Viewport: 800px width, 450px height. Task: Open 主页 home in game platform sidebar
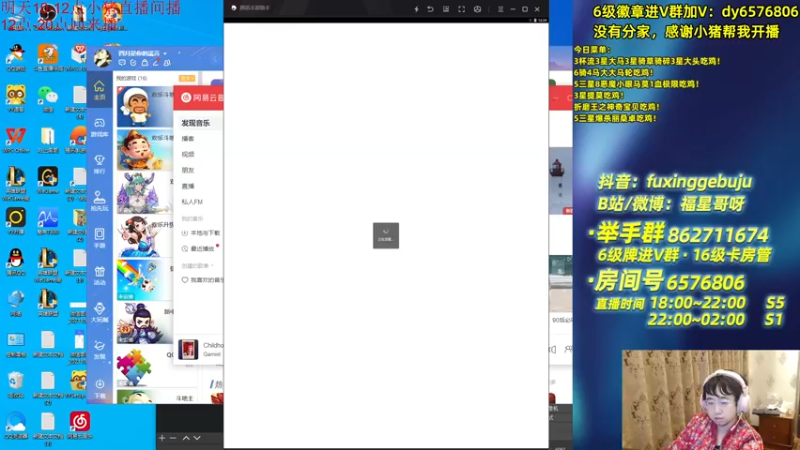(x=99, y=90)
